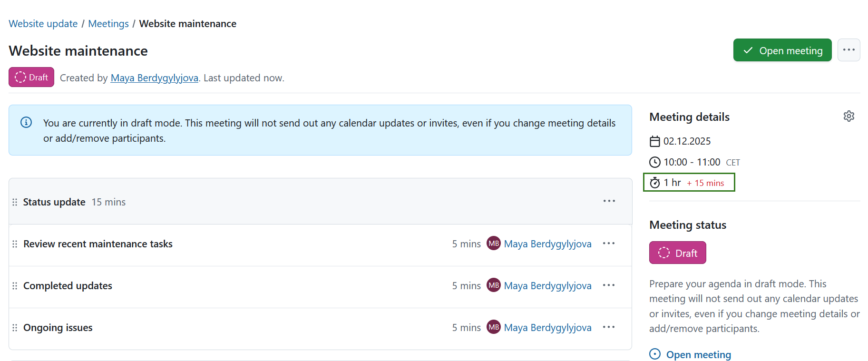Open actions menu for Ongoing issues item
This screenshot has width=868, height=361.
(x=608, y=327)
